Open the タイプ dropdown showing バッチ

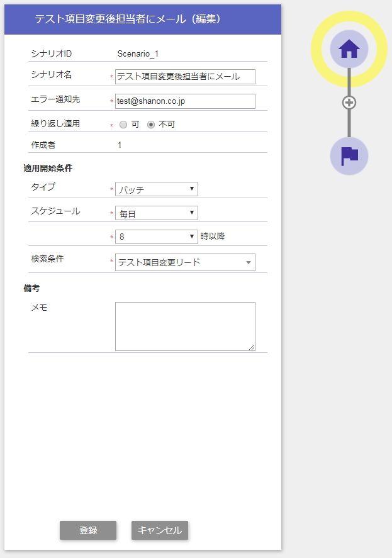tap(156, 189)
